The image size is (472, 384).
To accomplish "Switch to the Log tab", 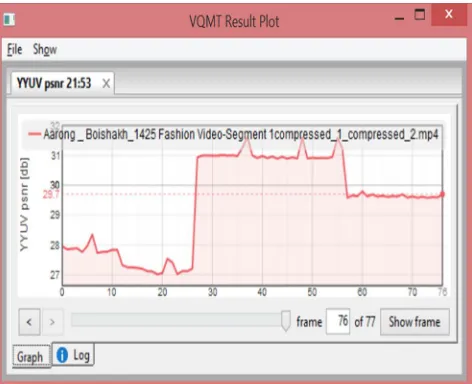I will point(73,355).
